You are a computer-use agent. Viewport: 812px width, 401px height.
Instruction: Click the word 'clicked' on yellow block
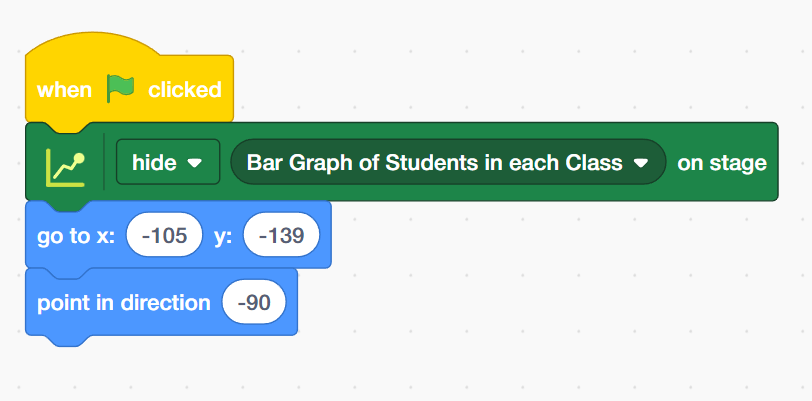pyautogui.click(x=185, y=90)
